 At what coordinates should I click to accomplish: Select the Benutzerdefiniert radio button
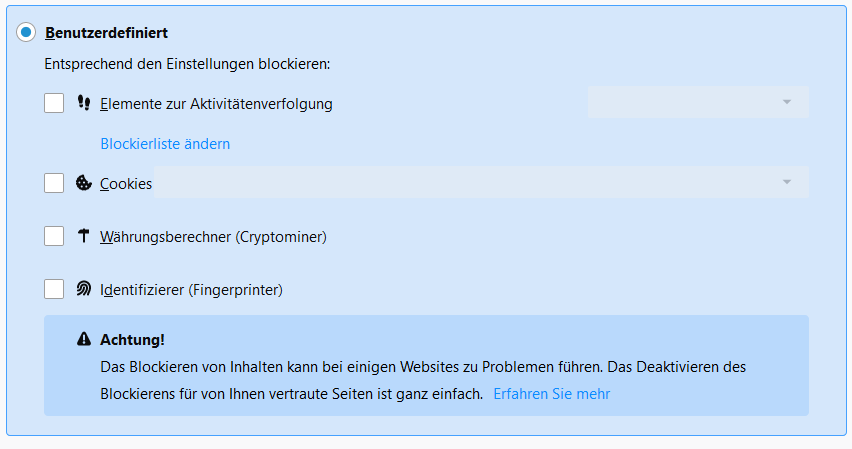point(26,32)
